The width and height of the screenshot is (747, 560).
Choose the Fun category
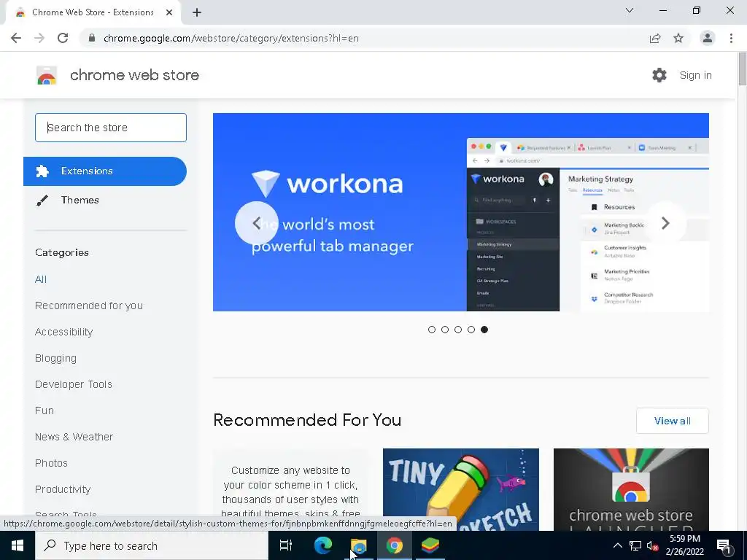click(x=44, y=411)
